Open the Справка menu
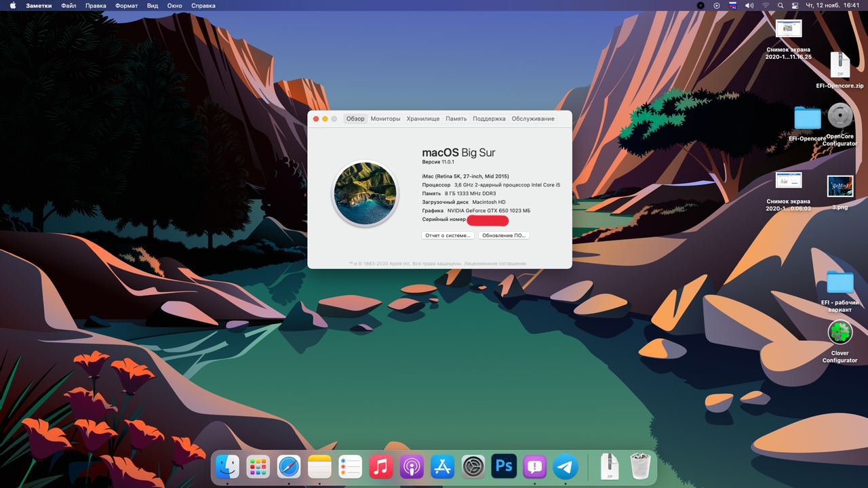Viewport: 868px width, 488px height. point(203,5)
